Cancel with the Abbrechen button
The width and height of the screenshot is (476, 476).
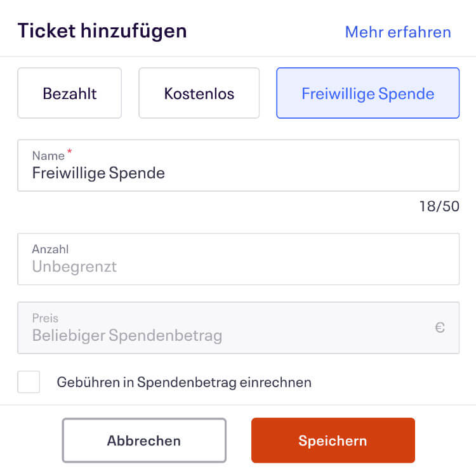click(x=144, y=440)
